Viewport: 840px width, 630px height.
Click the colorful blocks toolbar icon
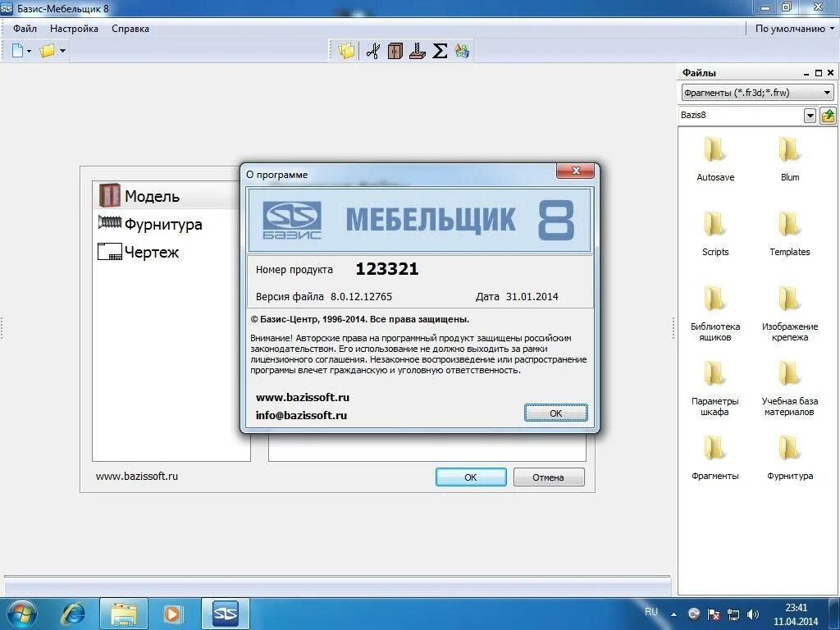[462, 51]
